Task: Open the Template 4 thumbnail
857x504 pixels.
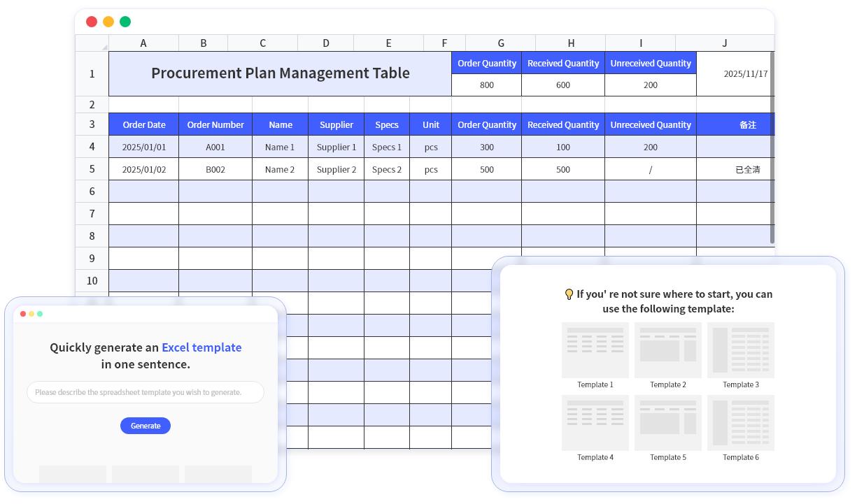Action: 595,423
